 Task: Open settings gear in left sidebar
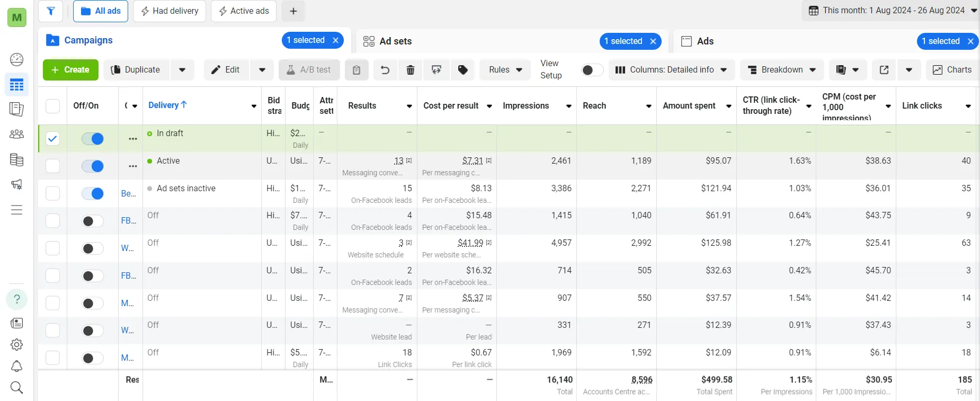[x=17, y=345]
